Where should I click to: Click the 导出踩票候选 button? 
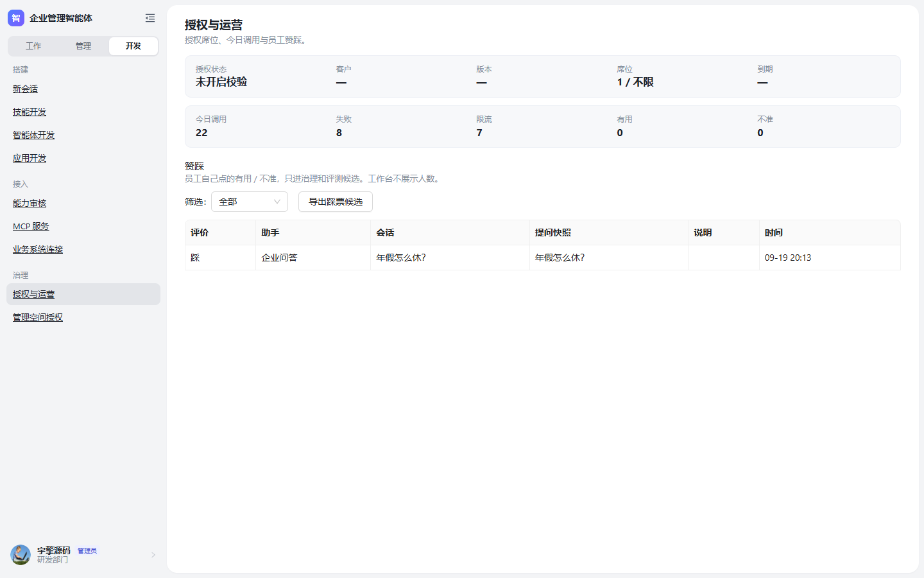[336, 202]
